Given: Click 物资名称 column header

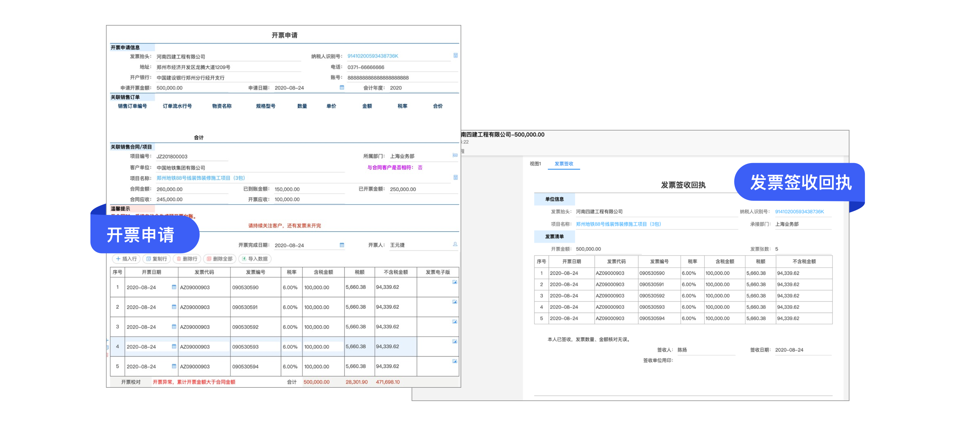Looking at the screenshot, I should (x=222, y=106).
